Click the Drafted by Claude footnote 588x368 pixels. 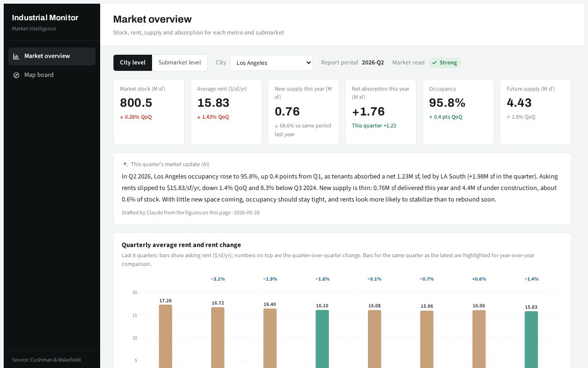click(191, 213)
